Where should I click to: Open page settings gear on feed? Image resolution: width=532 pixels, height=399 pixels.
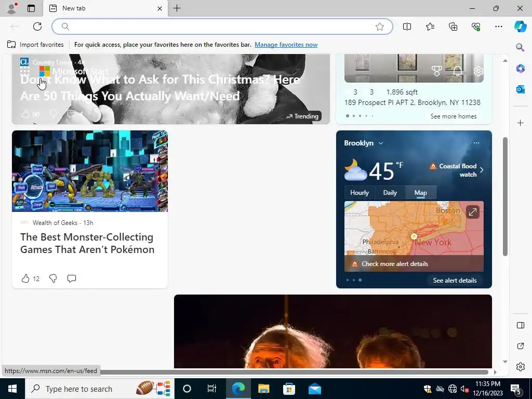[478, 71]
